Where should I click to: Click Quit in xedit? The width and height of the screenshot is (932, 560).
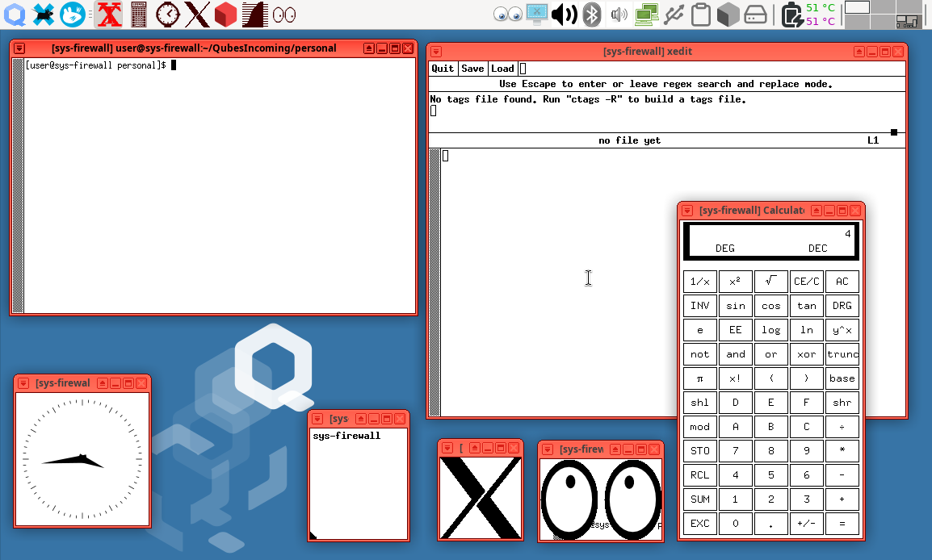pos(443,69)
